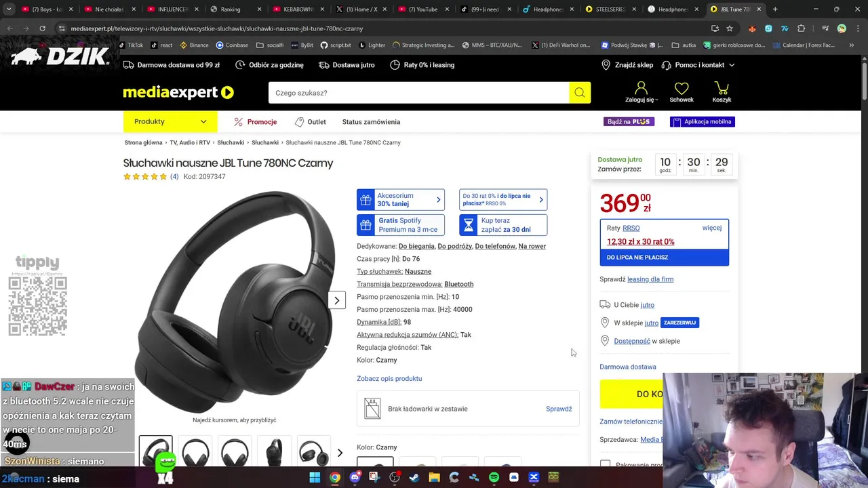Bookmark this page with the star icon
The width and height of the screenshot is (868, 488).
click(730, 28)
